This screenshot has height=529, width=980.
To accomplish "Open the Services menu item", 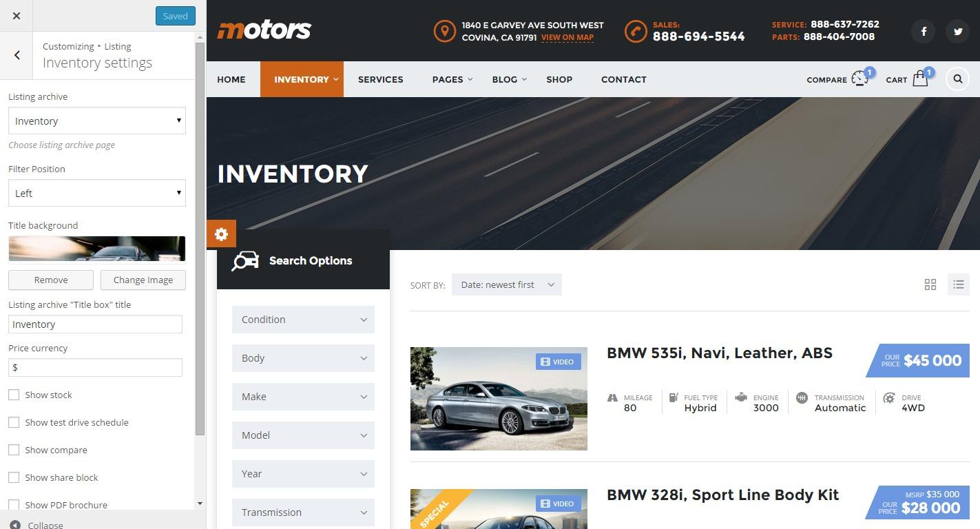I will [380, 79].
